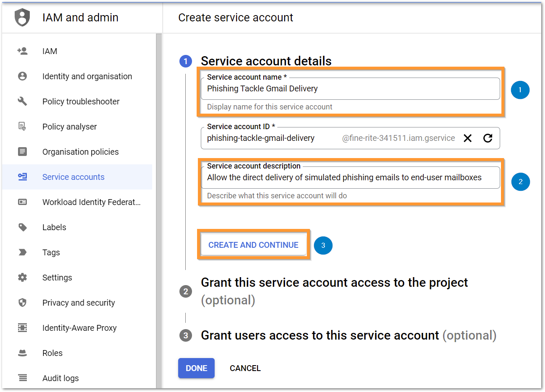Screen dimensions: 545x392
Task: Expand step 3 Grant users access section
Action: coord(348,335)
